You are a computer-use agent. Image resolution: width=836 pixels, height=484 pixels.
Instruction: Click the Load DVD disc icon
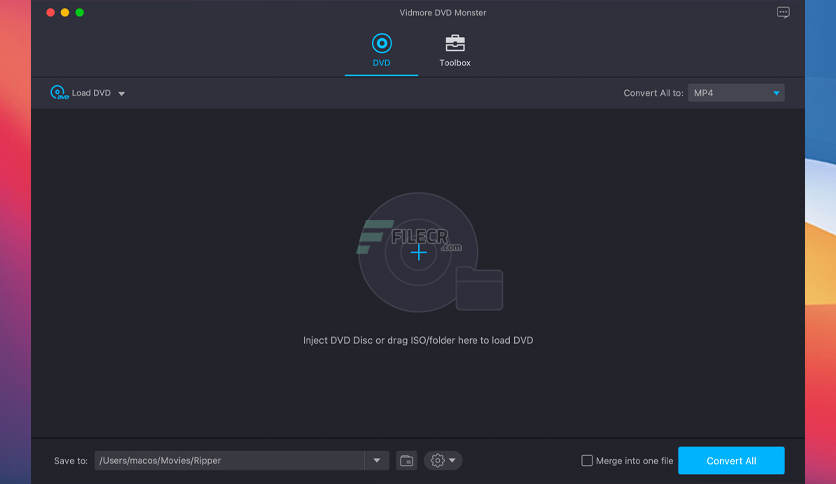pyautogui.click(x=59, y=93)
